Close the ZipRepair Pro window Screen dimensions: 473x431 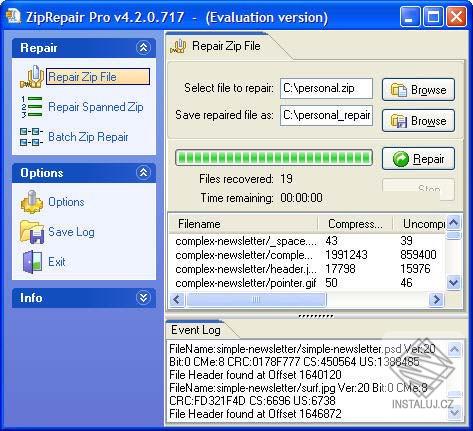point(456,17)
